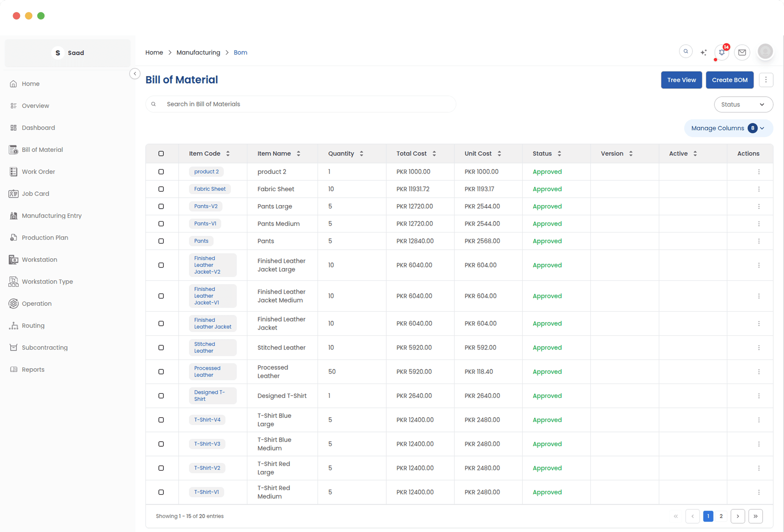Open the messages envelope icon
Viewport: 784px width, 532px height.
point(742,52)
